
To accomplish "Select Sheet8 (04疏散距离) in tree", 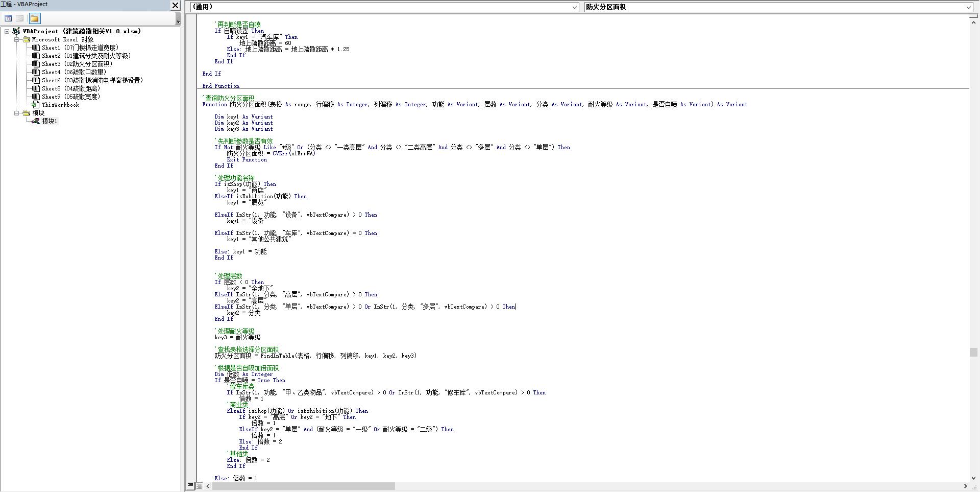I will pyautogui.click(x=70, y=88).
